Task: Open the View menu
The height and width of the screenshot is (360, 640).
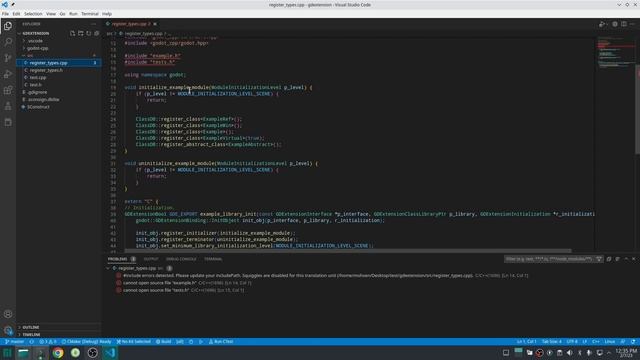Action: [51, 13]
